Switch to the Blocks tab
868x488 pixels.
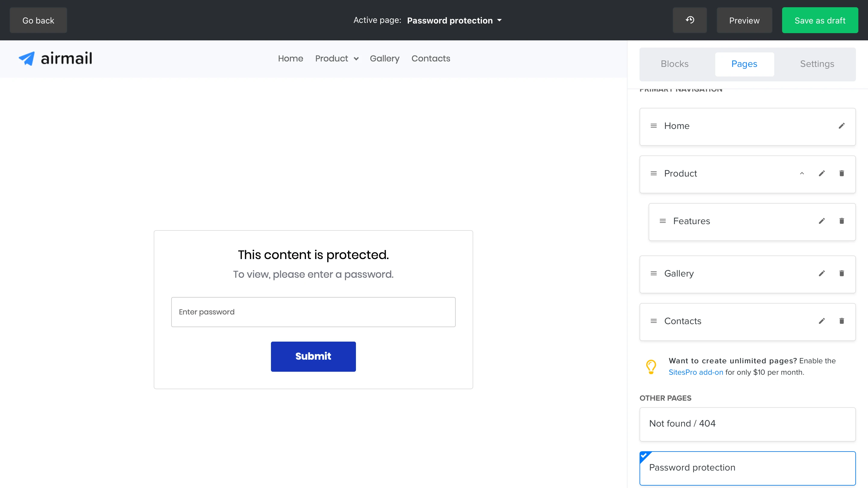(674, 64)
